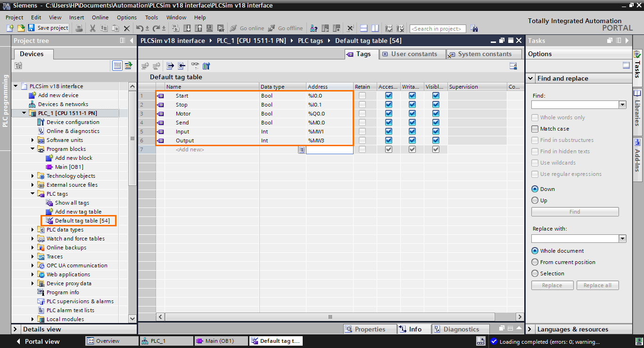The height and width of the screenshot is (348, 644).
Task: Click the Copy toolbar icon
Action: point(104,28)
